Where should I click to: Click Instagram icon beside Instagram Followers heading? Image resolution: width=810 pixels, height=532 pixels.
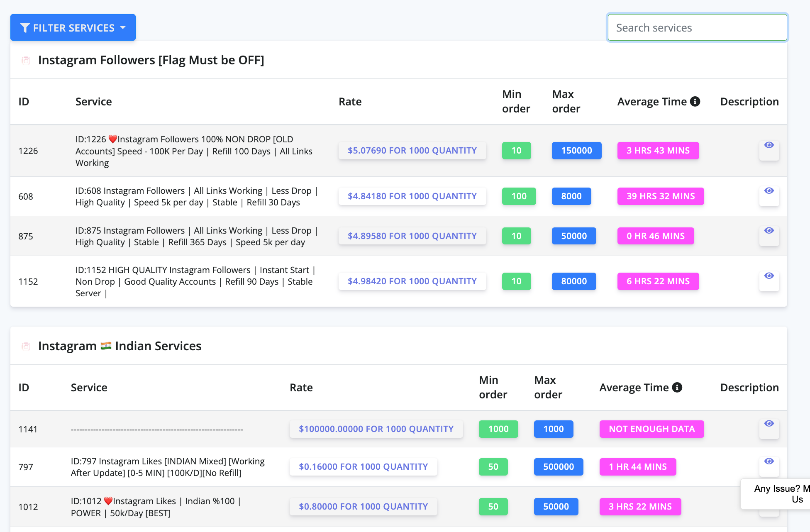(x=26, y=61)
